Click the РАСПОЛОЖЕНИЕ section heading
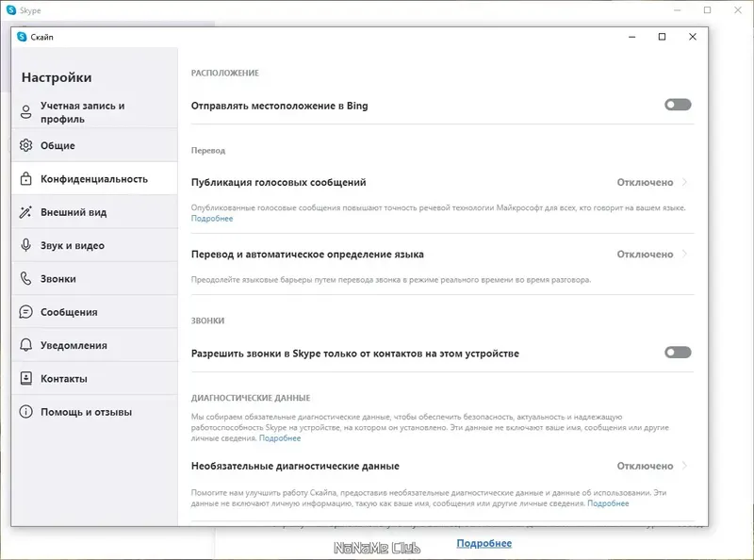This screenshot has height=560, width=754. (x=225, y=74)
